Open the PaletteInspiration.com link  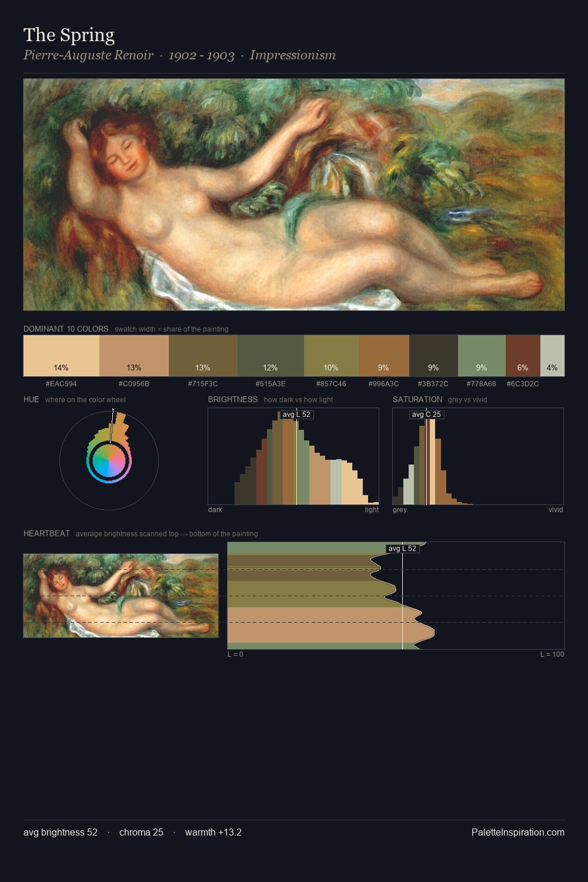pos(518,832)
